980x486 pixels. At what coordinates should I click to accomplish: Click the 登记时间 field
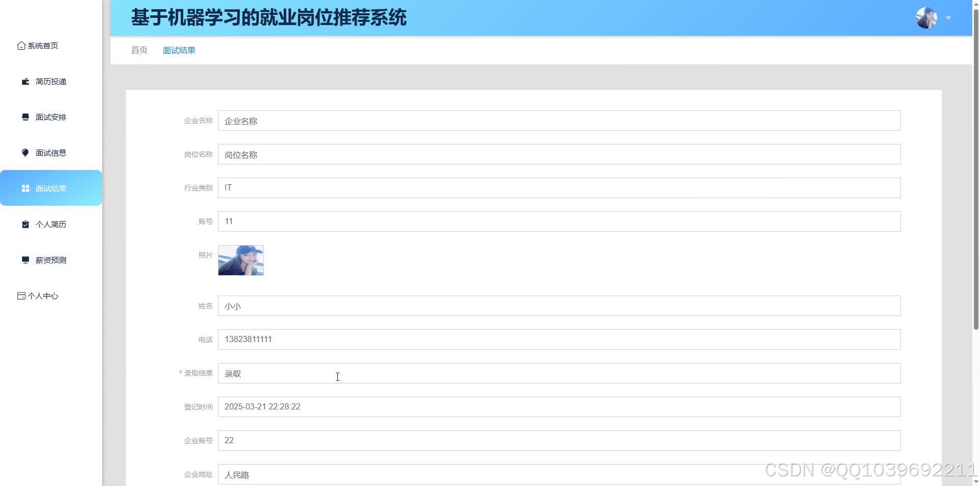[x=559, y=407]
